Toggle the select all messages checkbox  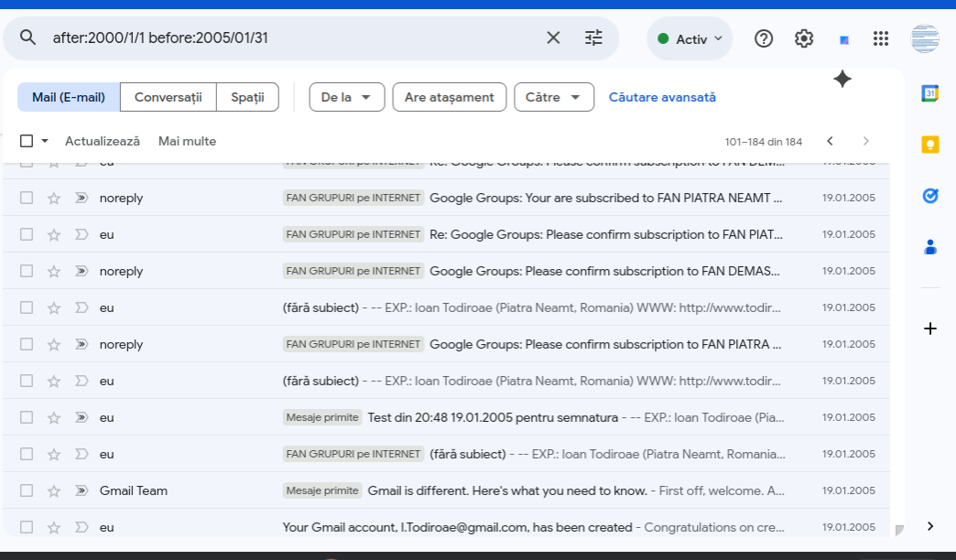pyautogui.click(x=27, y=141)
